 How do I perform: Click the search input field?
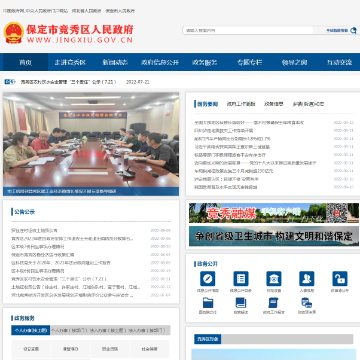click(248, 30)
